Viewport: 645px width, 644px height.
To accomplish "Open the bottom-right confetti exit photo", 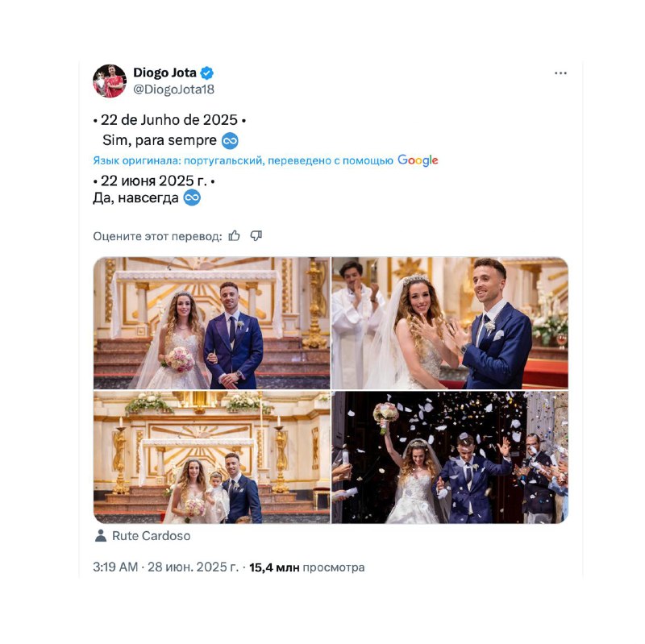I will 450,457.
